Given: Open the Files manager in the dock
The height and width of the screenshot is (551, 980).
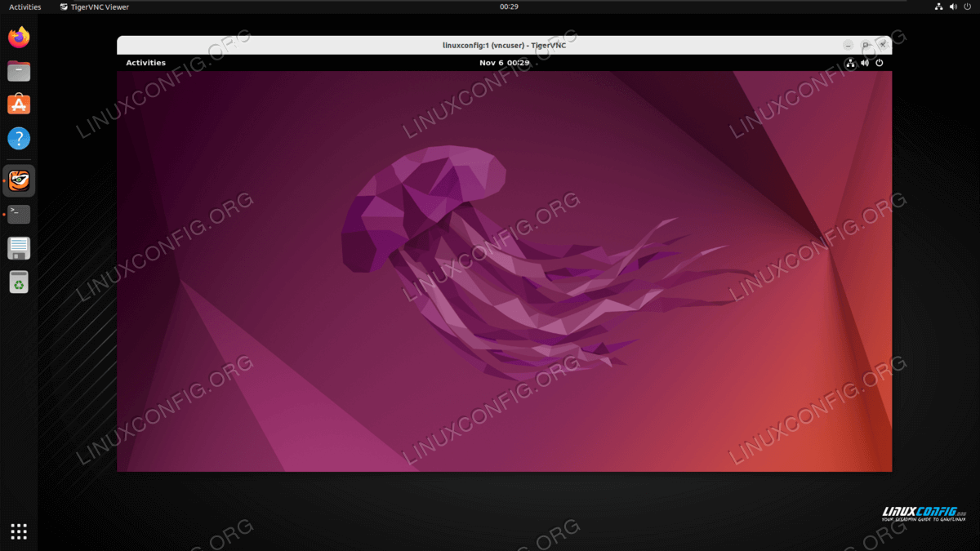Looking at the screenshot, I should 19,71.
